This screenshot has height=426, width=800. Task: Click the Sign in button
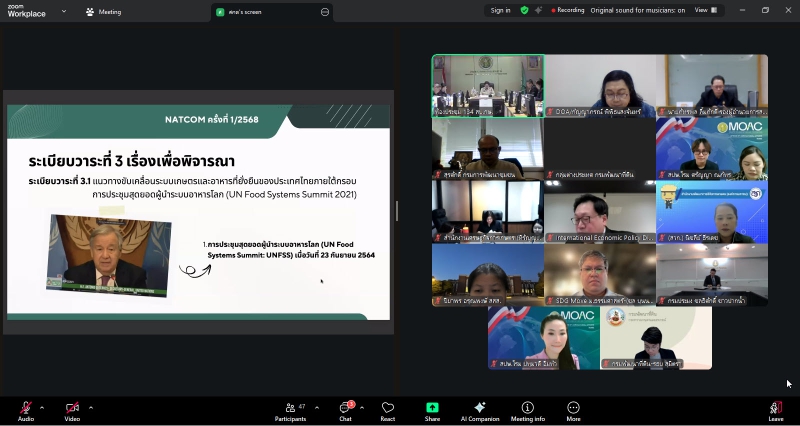500,10
